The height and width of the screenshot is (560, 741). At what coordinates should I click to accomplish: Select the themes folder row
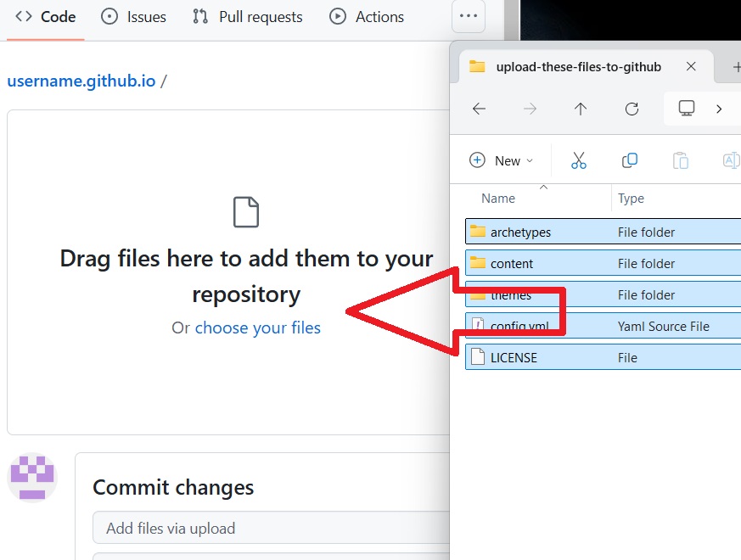pos(603,294)
